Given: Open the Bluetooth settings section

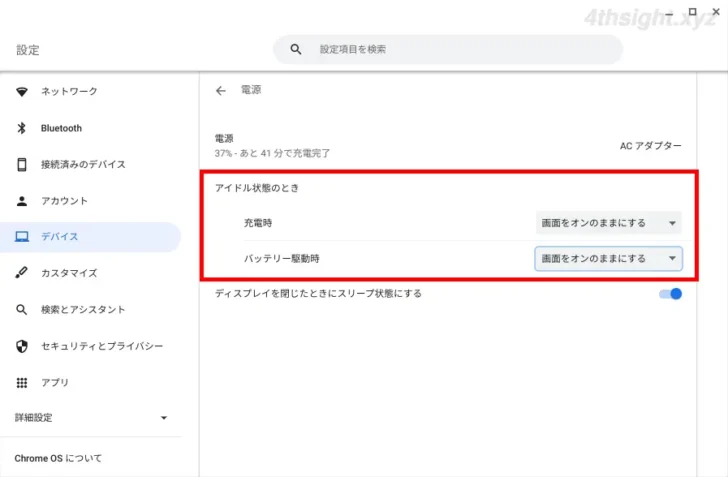Looking at the screenshot, I should tap(91, 128).
